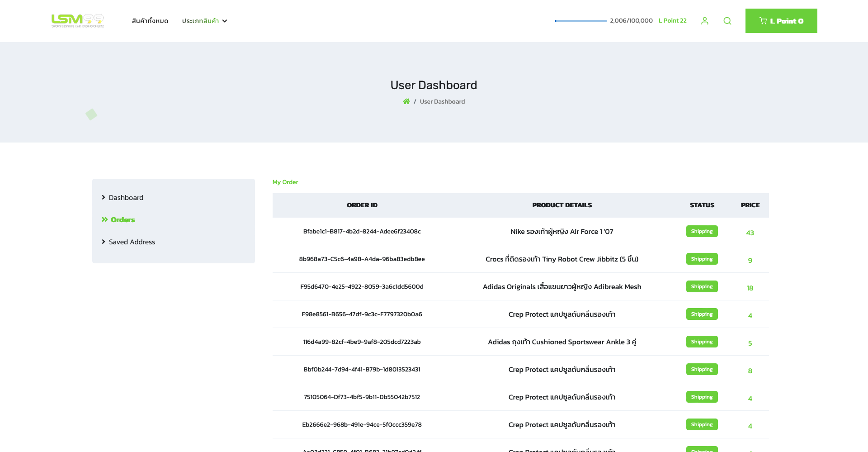
Task: Go to Saved Address section
Action: click(132, 242)
